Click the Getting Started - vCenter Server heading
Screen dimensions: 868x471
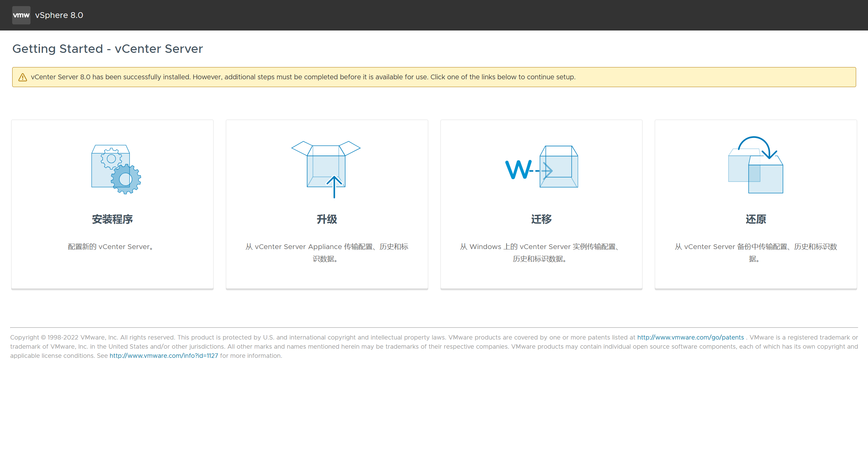click(x=107, y=49)
